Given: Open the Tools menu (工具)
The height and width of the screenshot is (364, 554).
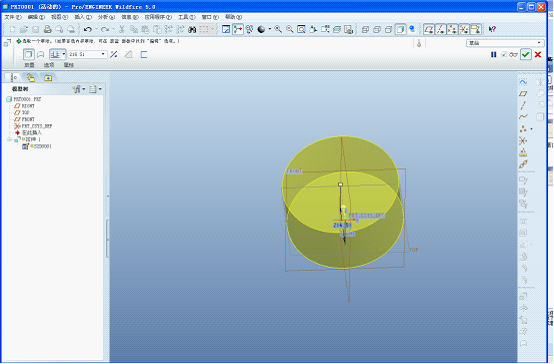Looking at the screenshot, I should pos(186,17).
